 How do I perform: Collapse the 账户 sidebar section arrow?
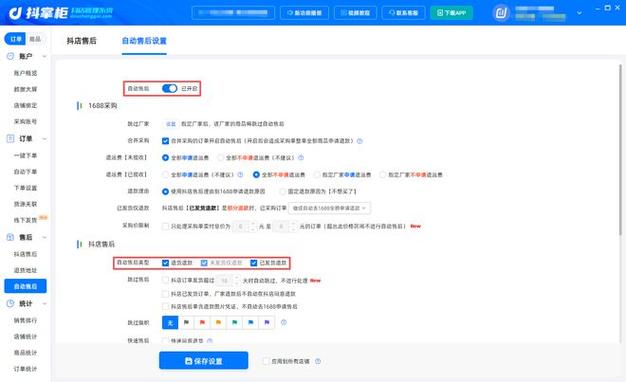44,56
